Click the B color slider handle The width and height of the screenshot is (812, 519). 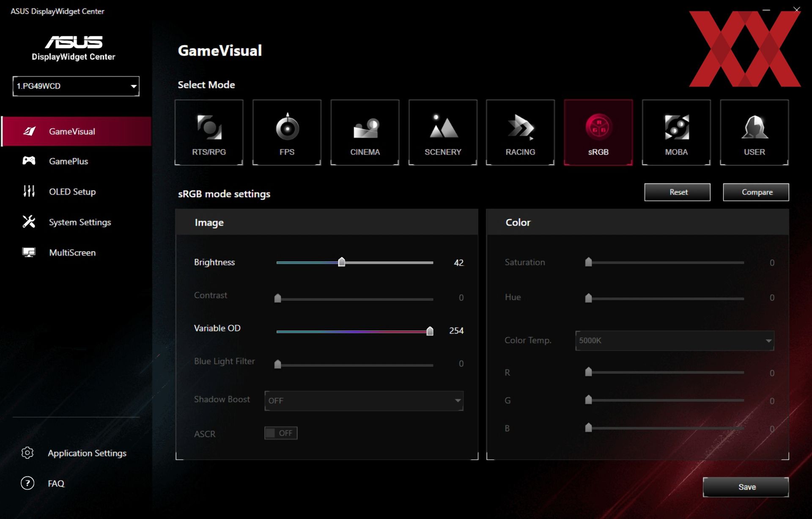(x=588, y=427)
